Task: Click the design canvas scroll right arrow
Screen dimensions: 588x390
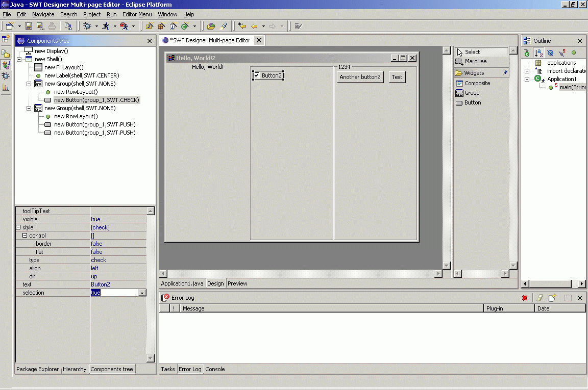Action: click(438, 273)
